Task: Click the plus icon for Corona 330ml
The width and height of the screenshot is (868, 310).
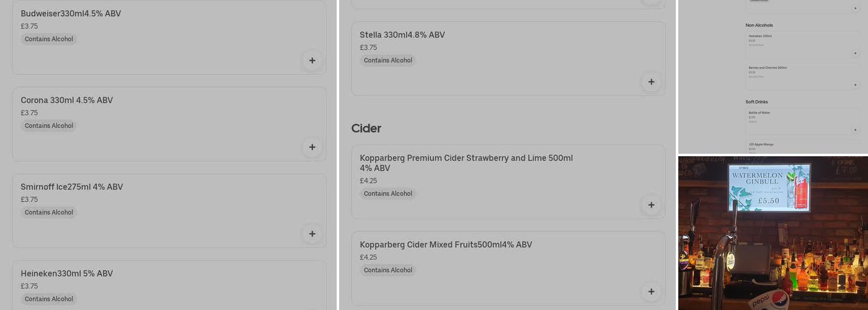Action: 312,148
